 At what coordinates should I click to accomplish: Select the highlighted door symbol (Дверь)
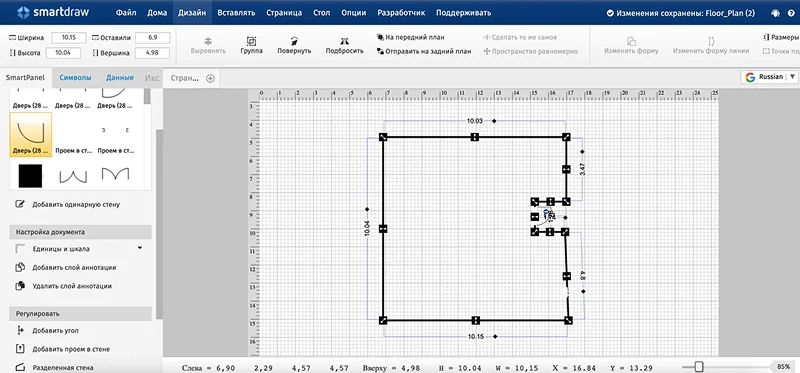[31, 134]
